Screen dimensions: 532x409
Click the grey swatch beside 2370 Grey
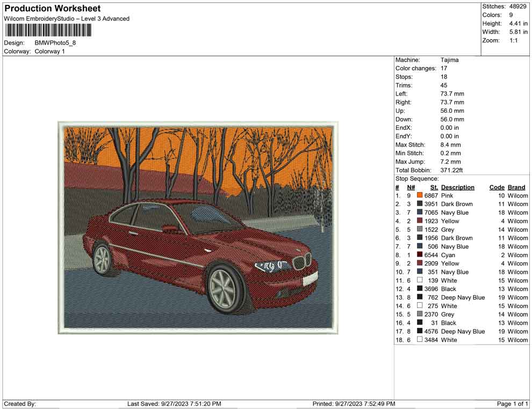(x=420, y=314)
